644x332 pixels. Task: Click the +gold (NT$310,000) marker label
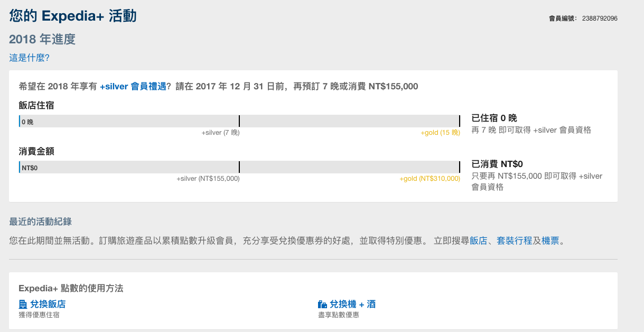430,179
